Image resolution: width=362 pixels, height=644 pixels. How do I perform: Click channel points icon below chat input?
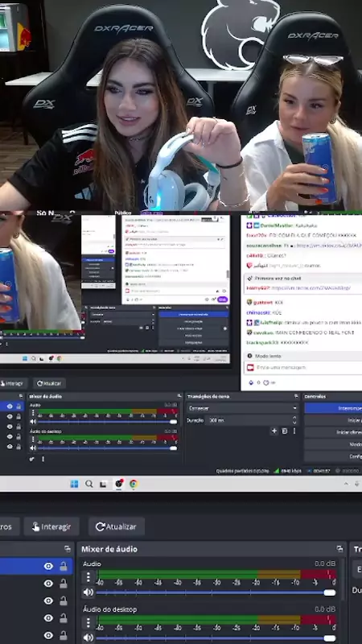(x=266, y=382)
